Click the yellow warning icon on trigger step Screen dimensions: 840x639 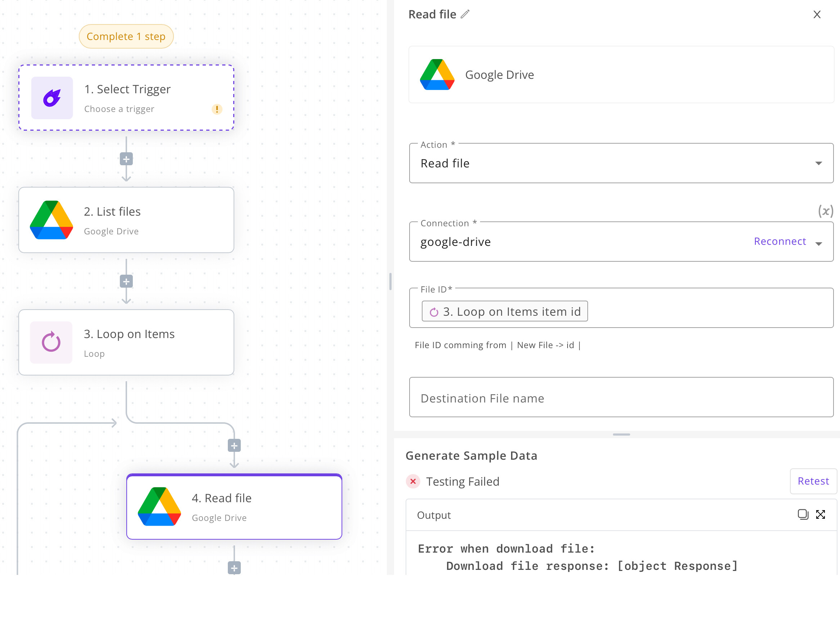217,109
